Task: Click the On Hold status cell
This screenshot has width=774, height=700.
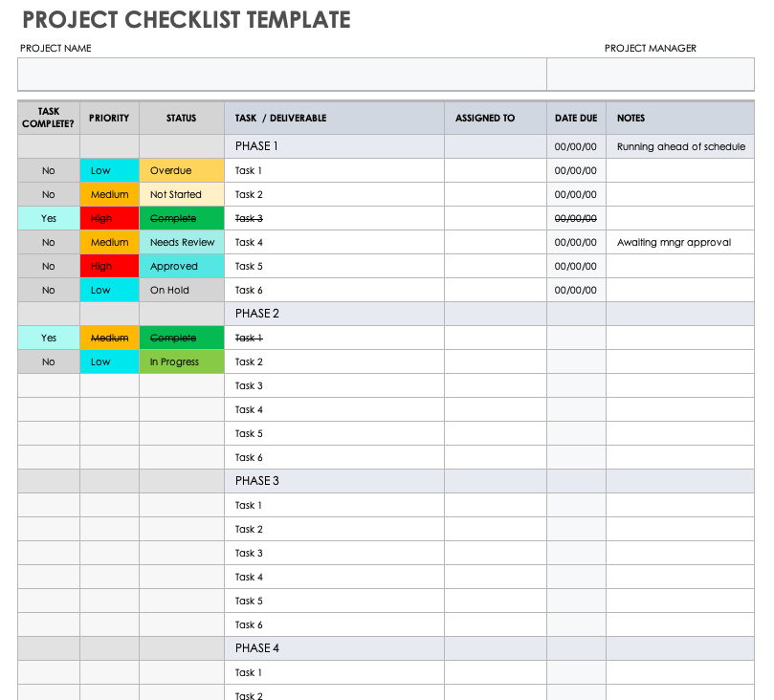Action: point(181,291)
